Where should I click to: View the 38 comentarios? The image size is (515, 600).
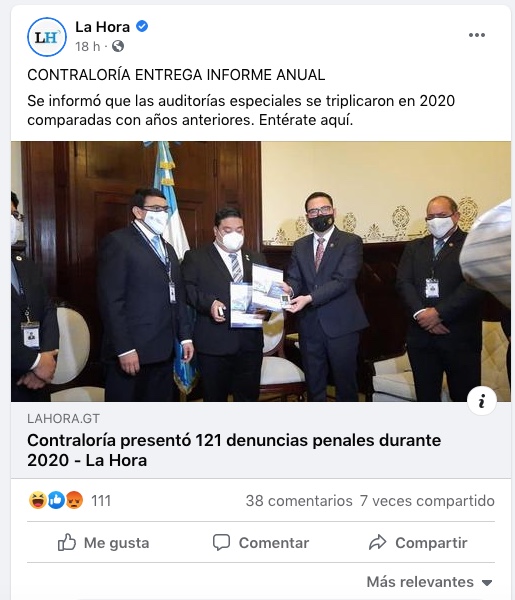[x=299, y=501]
